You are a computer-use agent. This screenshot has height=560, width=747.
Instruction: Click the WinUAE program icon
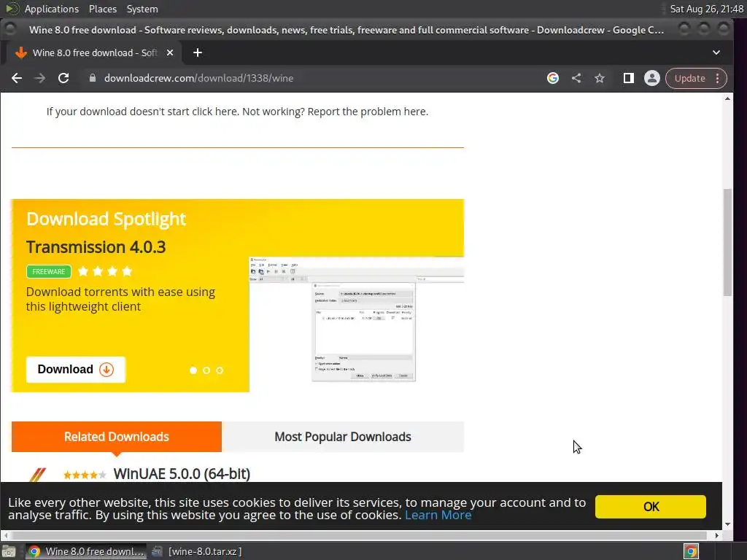point(37,474)
